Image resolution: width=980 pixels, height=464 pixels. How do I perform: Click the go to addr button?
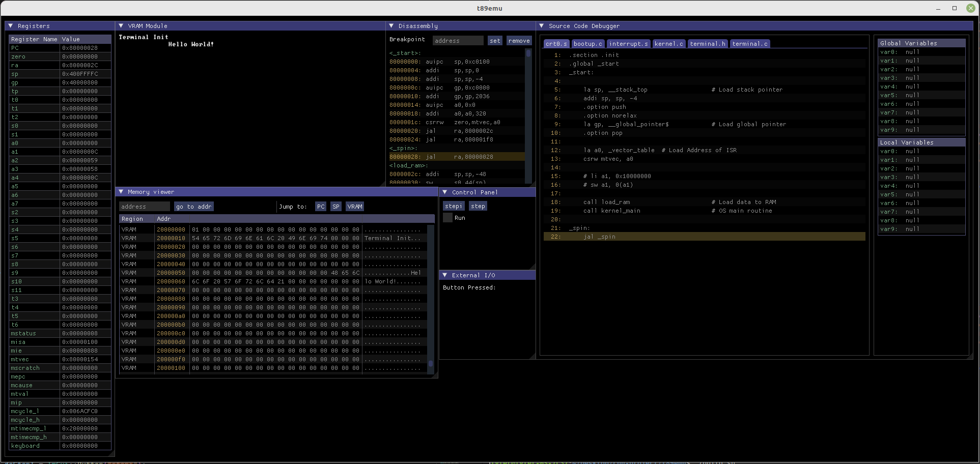[193, 207]
